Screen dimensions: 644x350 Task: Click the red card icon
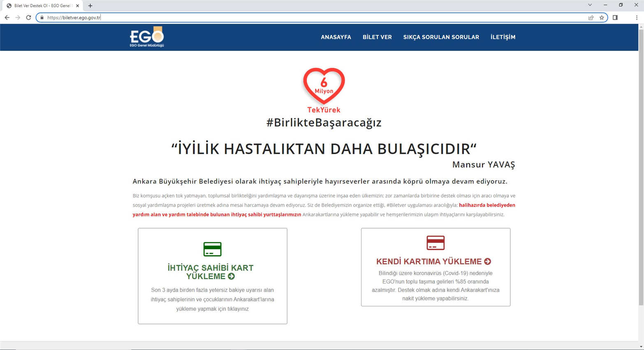pyautogui.click(x=436, y=243)
